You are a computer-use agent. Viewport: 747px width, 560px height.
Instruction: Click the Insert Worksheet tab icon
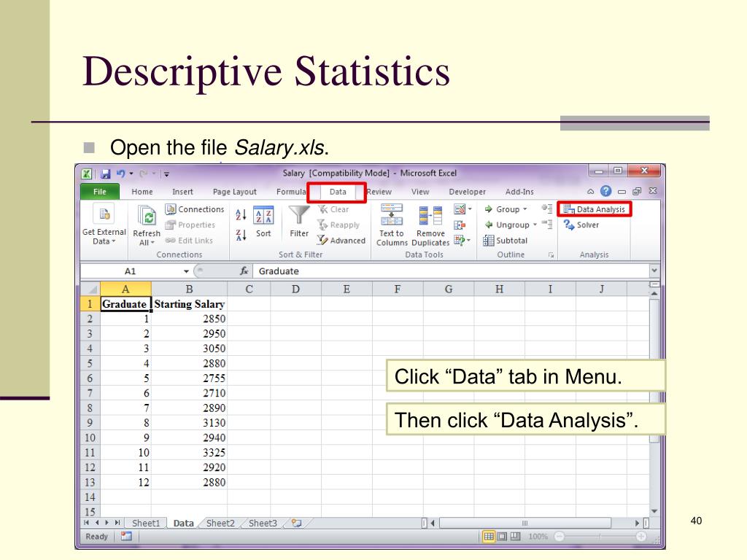coord(297,523)
